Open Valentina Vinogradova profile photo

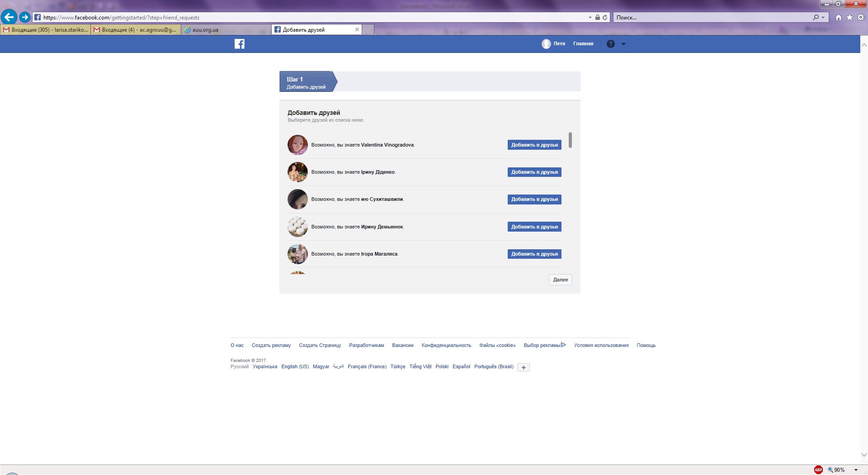tap(297, 145)
